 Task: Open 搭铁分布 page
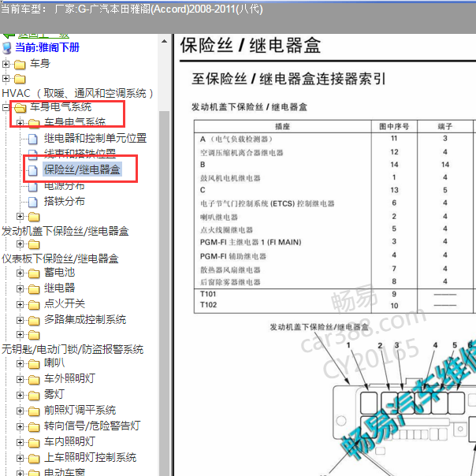[65, 201]
